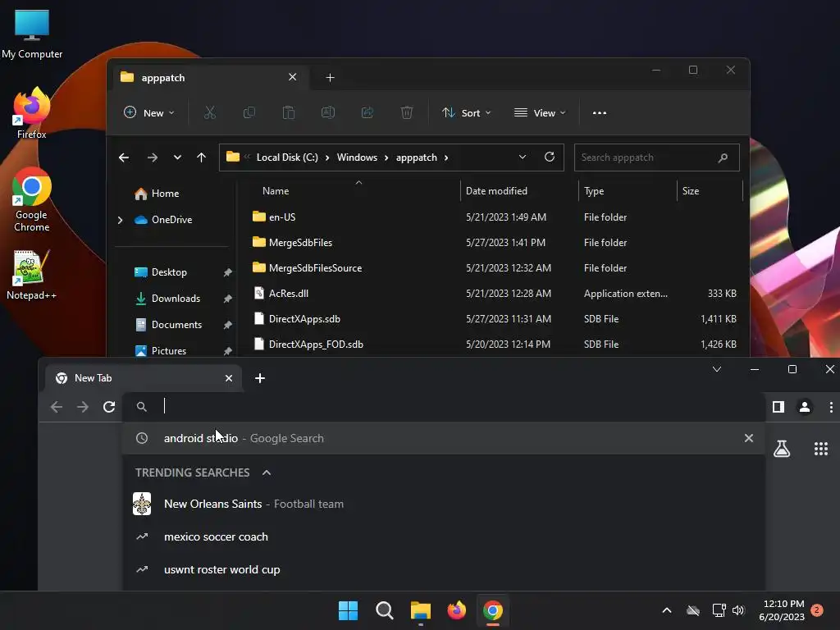The image size is (840, 630).
Task: Click chevron after Windows in breadcrumb
Action: (386, 157)
